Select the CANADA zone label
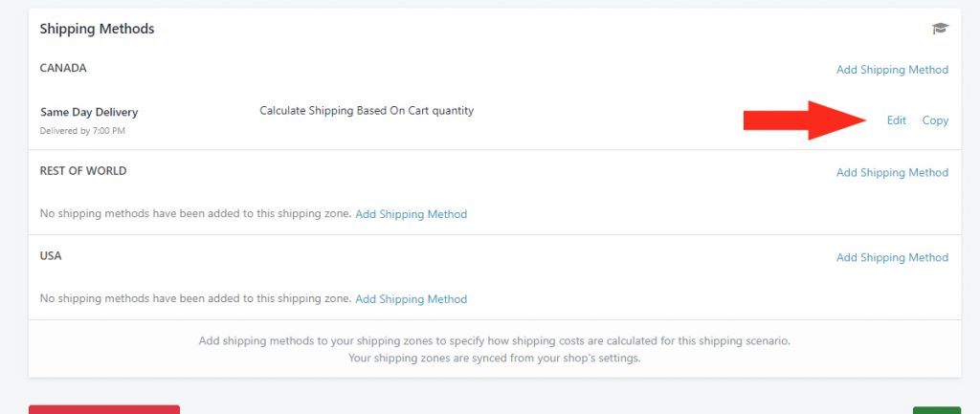Screen dimensions: 980x414 (x=63, y=68)
